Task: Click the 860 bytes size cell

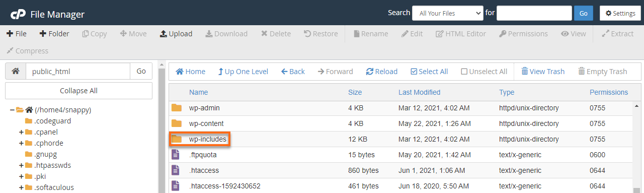Action: point(363,170)
